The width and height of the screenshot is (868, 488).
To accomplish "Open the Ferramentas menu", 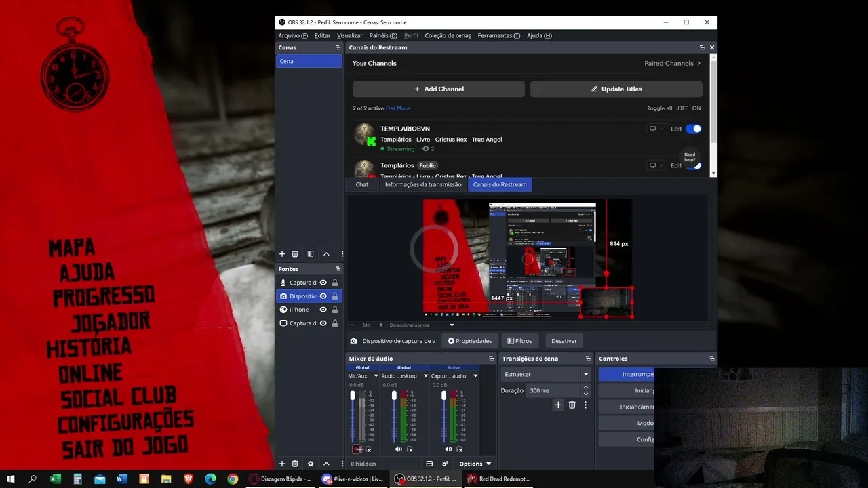I will pyautogui.click(x=498, y=35).
